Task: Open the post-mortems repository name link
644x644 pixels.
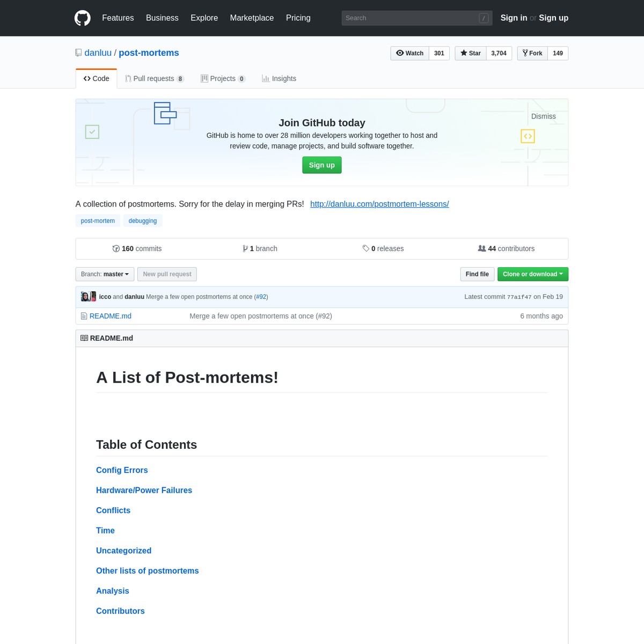Action: pos(149,53)
